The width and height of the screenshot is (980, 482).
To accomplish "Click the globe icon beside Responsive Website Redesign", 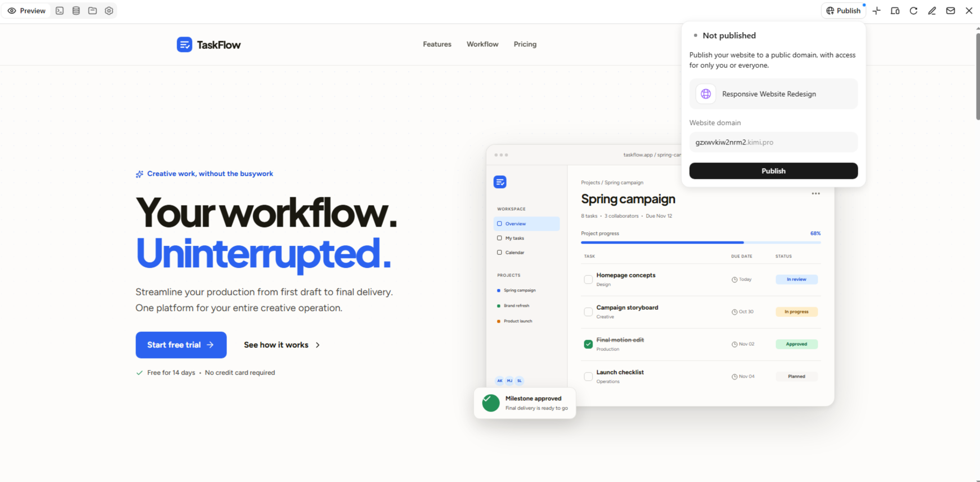I will pyautogui.click(x=706, y=94).
